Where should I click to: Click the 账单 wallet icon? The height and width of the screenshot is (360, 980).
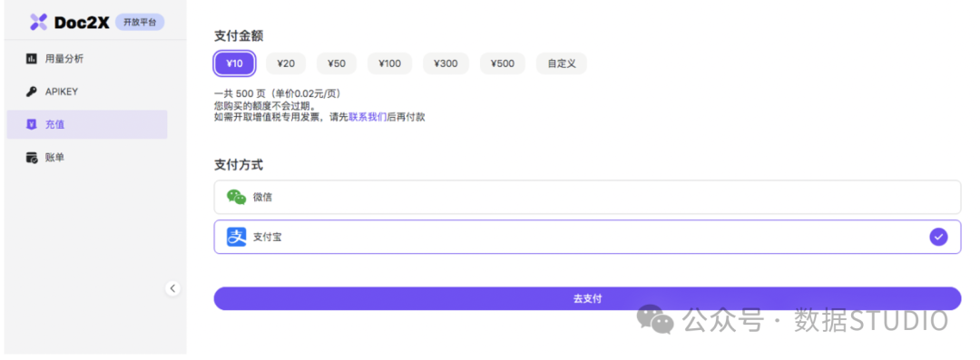tap(31, 158)
